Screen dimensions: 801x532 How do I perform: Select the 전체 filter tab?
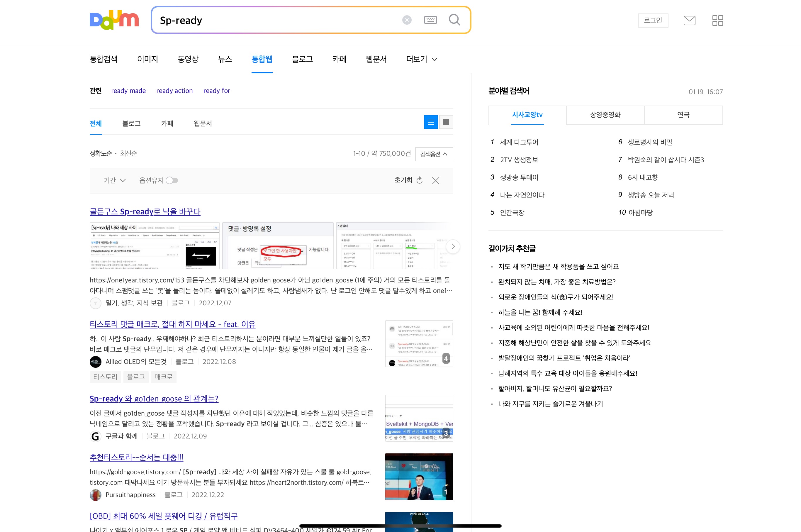[x=96, y=123]
